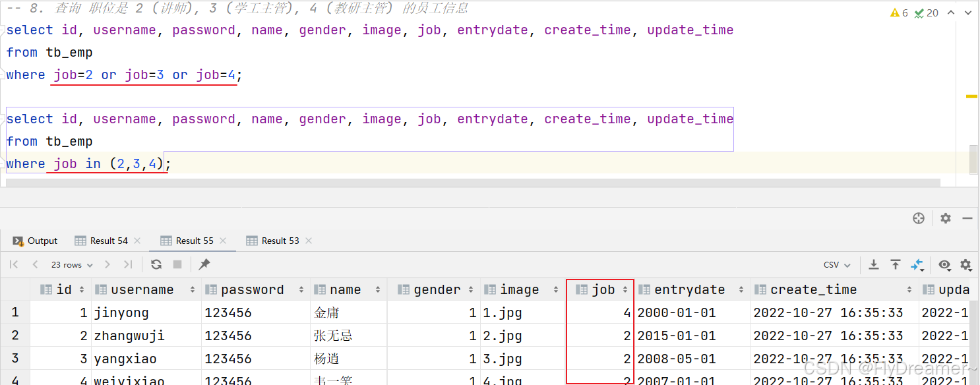Screen dimensions: 980x385
Task: Sort by the create_time column header
Action: pos(835,289)
